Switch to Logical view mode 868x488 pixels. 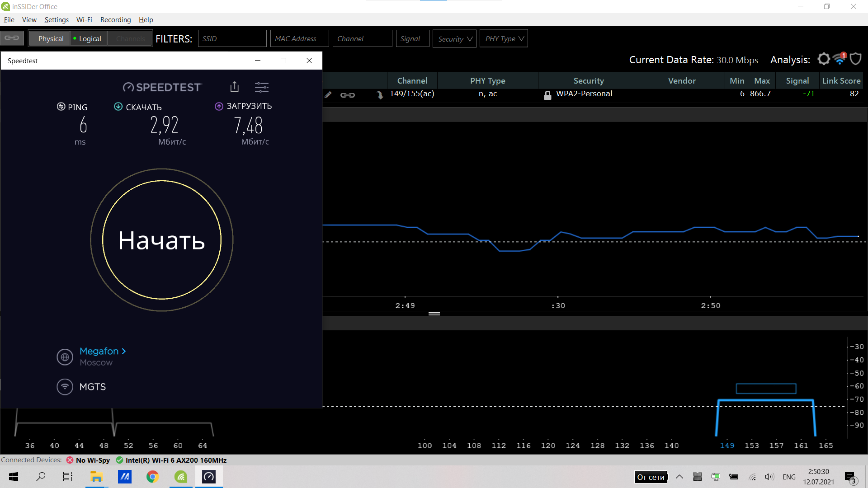88,39
